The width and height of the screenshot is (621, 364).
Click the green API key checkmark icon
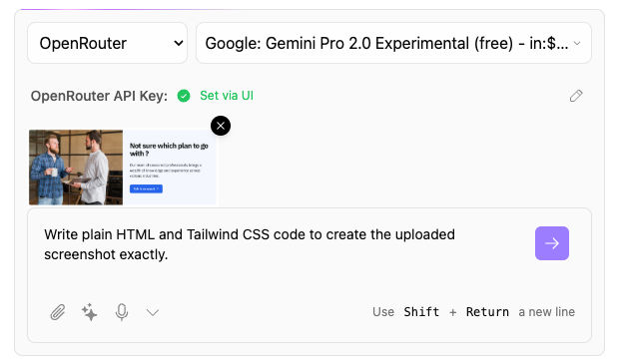184,96
